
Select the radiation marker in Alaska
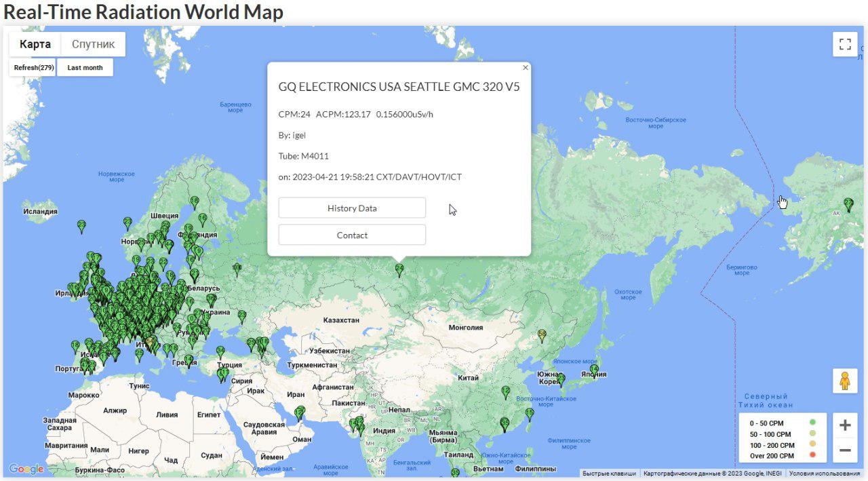click(x=848, y=204)
